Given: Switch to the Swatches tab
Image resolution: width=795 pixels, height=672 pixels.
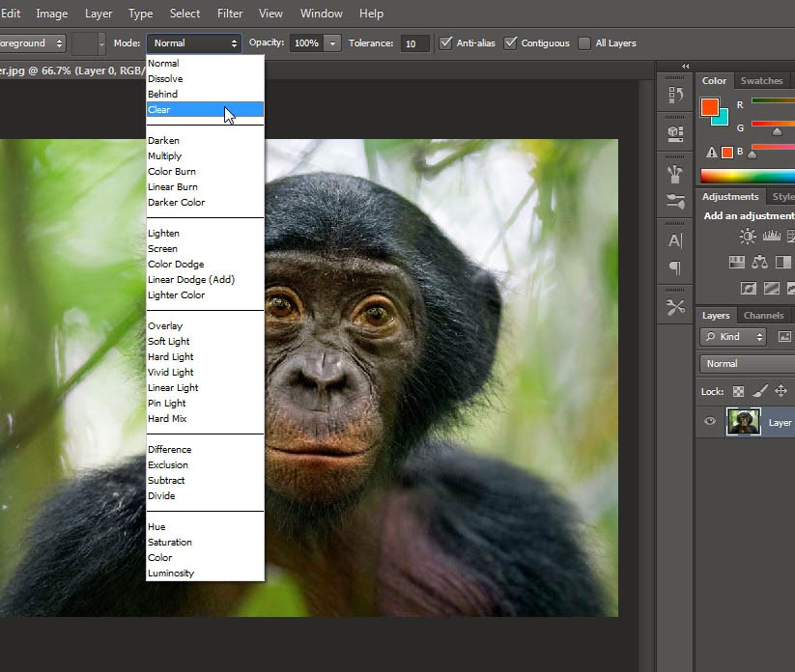Looking at the screenshot, I should click(761, 80).
